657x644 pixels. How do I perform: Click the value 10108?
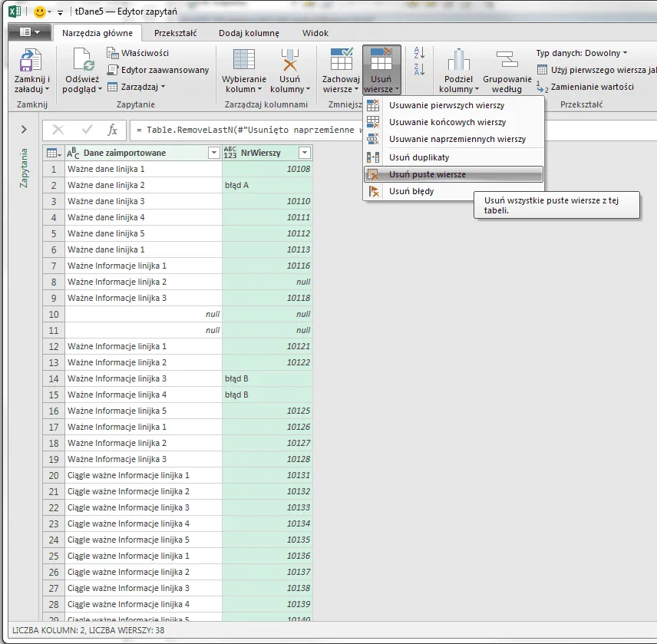coord(299,170)
